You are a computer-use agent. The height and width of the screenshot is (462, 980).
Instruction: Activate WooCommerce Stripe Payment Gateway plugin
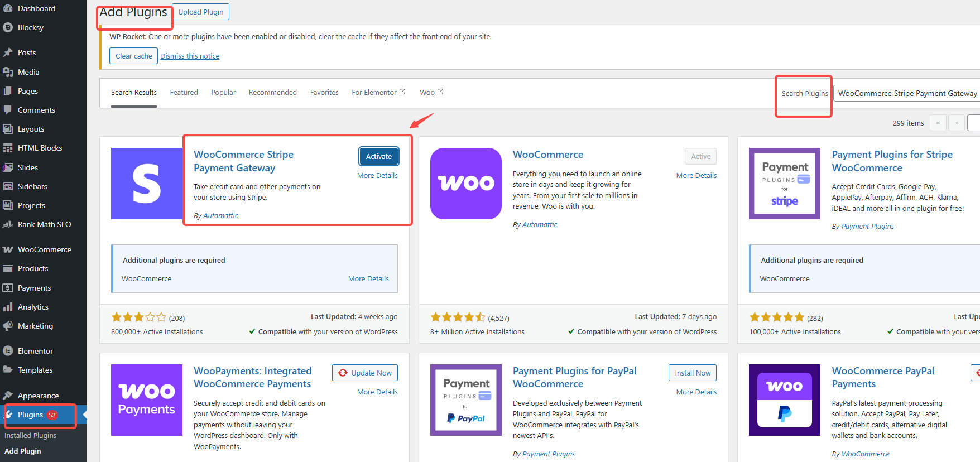[378, 157]
